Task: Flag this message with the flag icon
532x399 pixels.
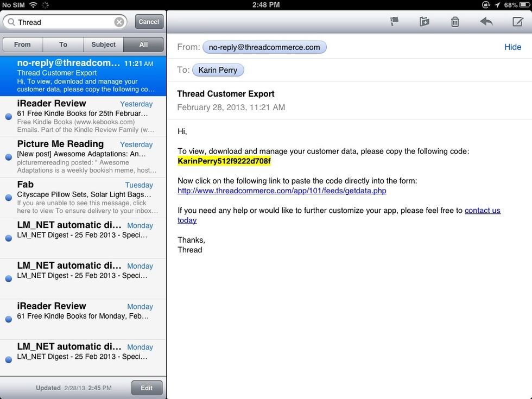Action: pyautogui.click(x=394, y=22)
